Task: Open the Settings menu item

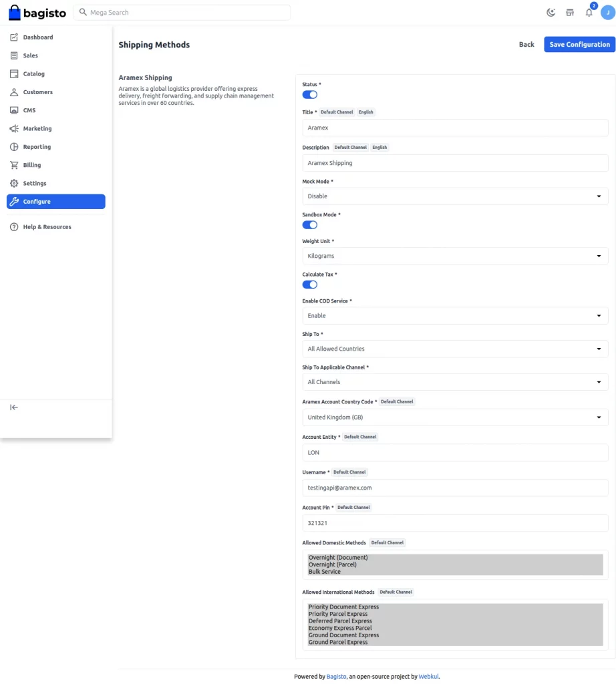Action: coord(56,184)
